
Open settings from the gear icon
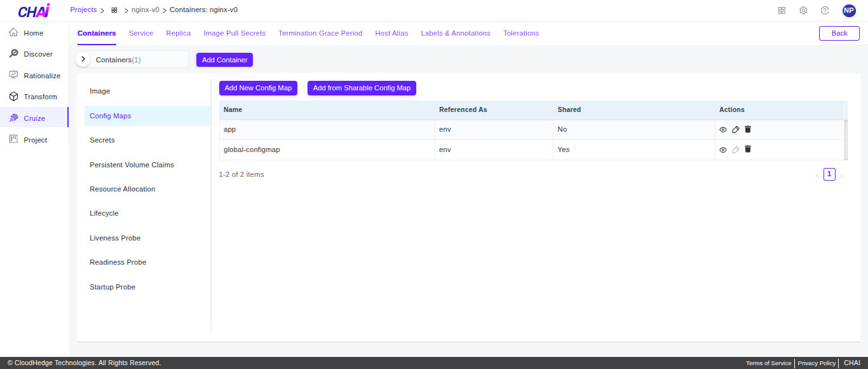803,10
